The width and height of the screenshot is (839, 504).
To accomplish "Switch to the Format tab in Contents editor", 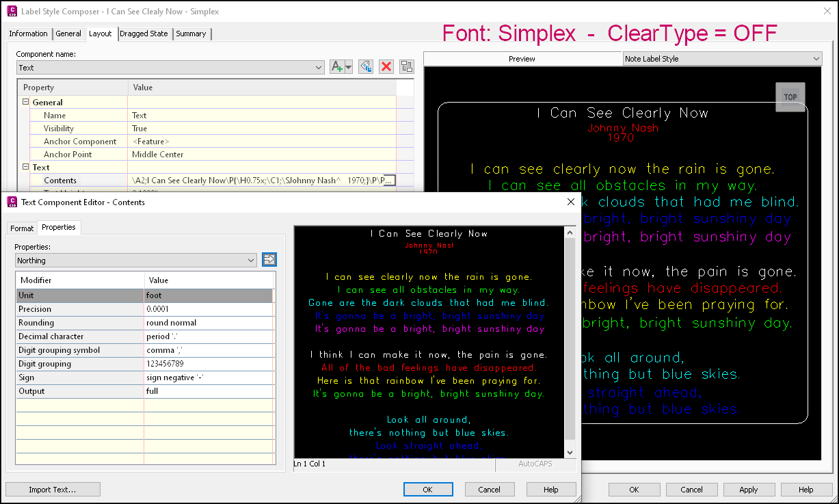I will coord(21,228).
